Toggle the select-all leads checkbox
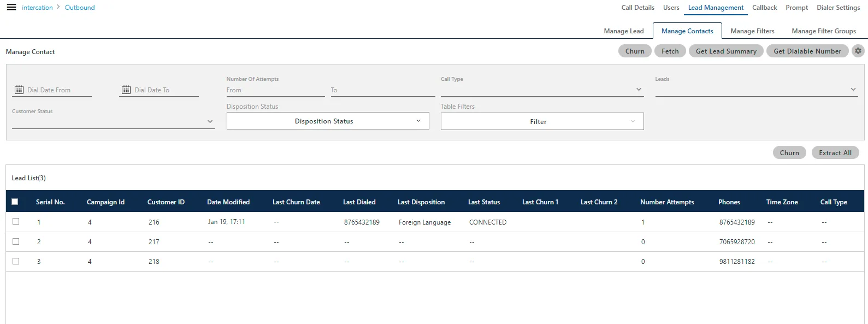Image resolution: width=868 pixels, height=324 pixels. (15, 202)
